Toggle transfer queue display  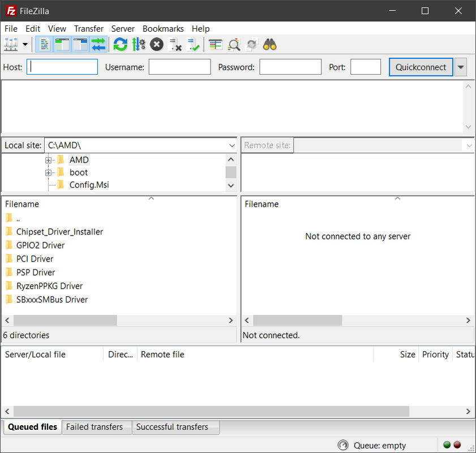[x=98, y=45]
